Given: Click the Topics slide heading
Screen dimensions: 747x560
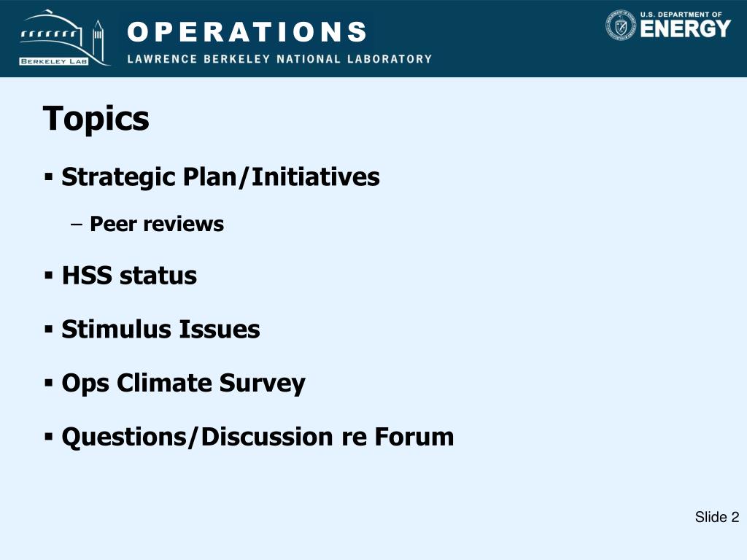Looking at the screenshot, I should 96,119.
